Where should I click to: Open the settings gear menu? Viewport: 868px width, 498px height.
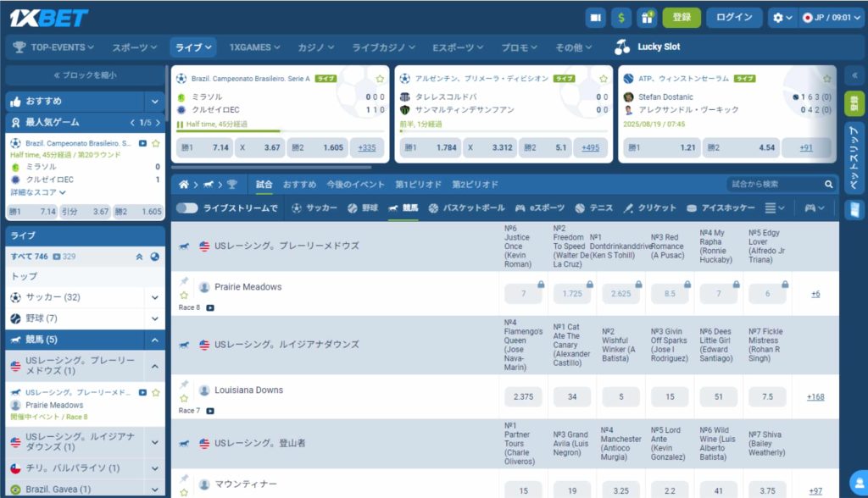coord(782,18)
